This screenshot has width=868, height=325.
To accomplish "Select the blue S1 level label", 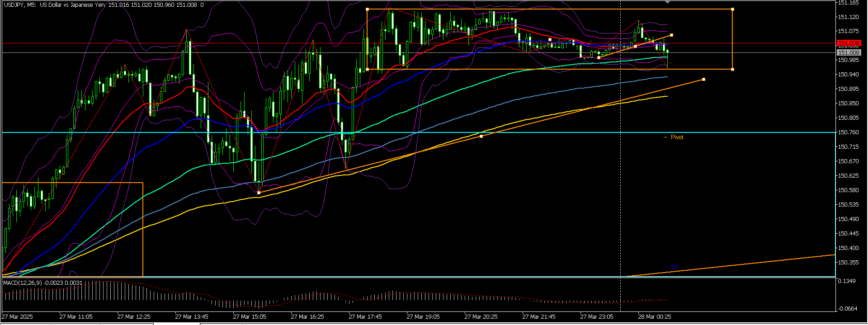I will [674, 267].
